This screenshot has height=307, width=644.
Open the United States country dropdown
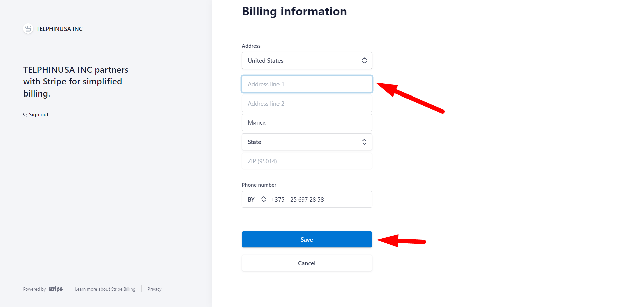point(302,61)
